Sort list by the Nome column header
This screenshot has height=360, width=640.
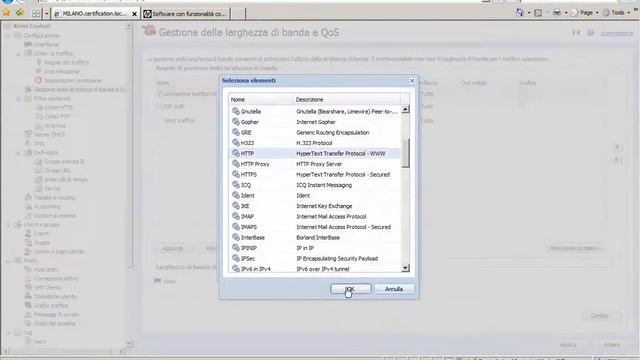(x=260, y=99)
